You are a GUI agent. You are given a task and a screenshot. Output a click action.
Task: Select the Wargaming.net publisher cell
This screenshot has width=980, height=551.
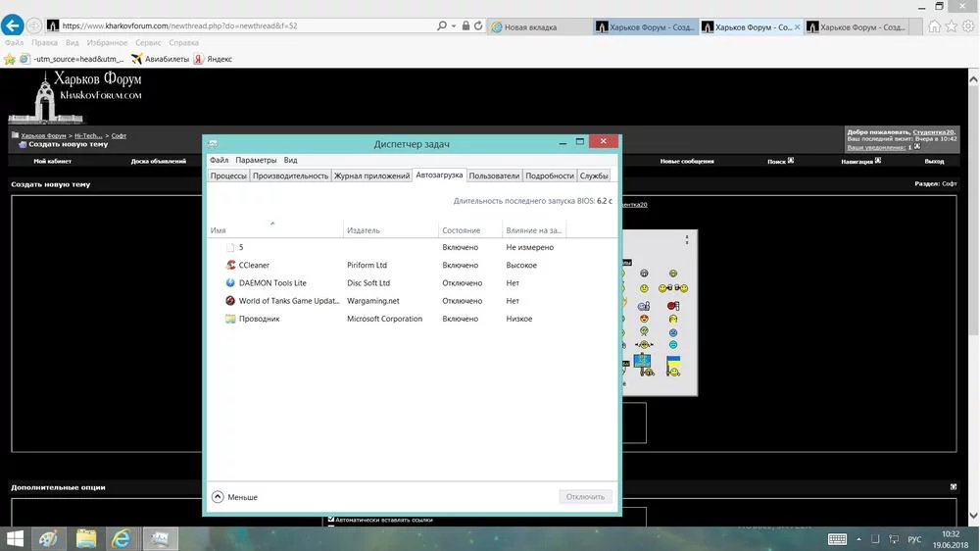[373, 301]
